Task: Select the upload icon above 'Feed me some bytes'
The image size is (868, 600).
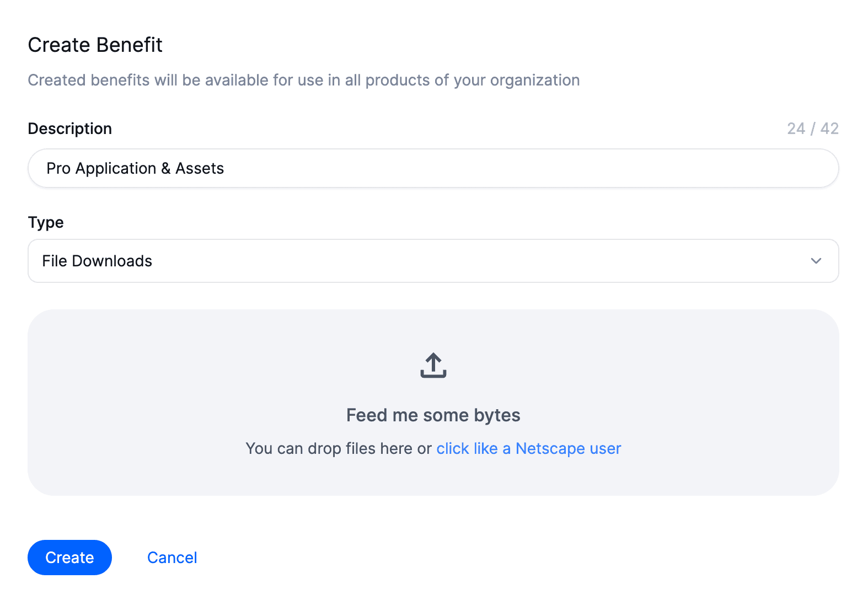Action: (433, 365)
